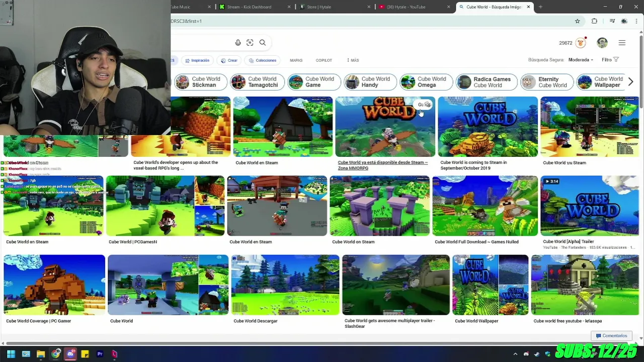Select the Eternity Cube World chip

[547, 82]
